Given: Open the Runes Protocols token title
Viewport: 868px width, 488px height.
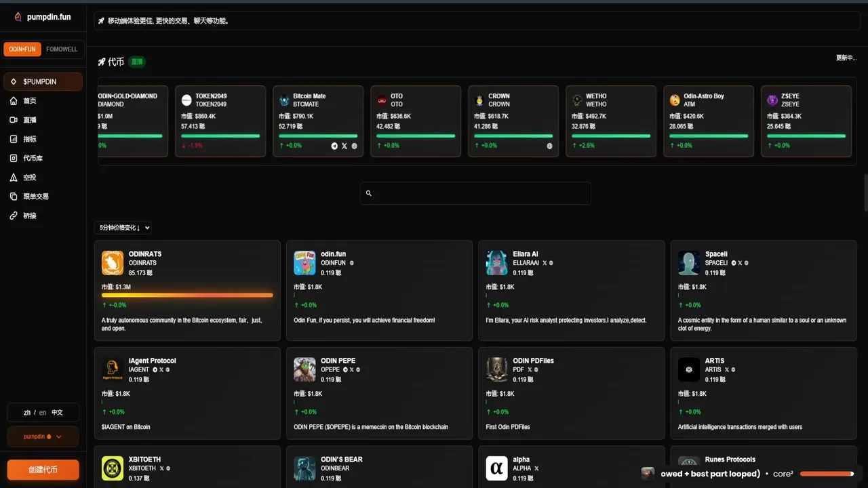Looking at the screenshot, I should 730,460.
